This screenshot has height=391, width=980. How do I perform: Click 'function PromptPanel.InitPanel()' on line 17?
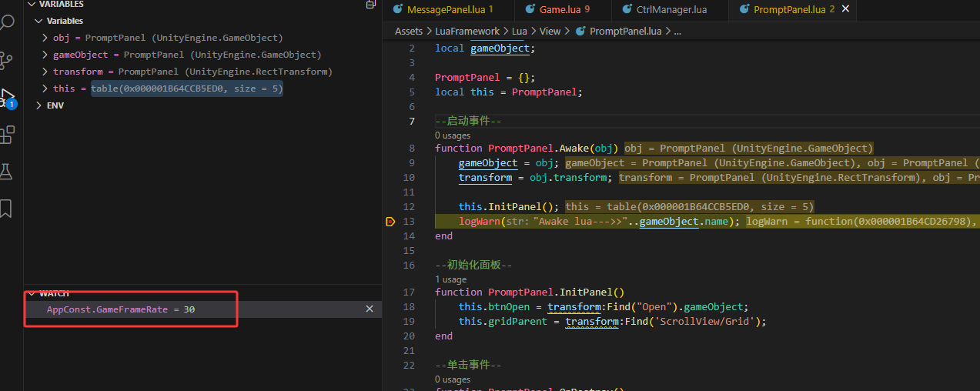pyautogui.click(x=530, y=292)
